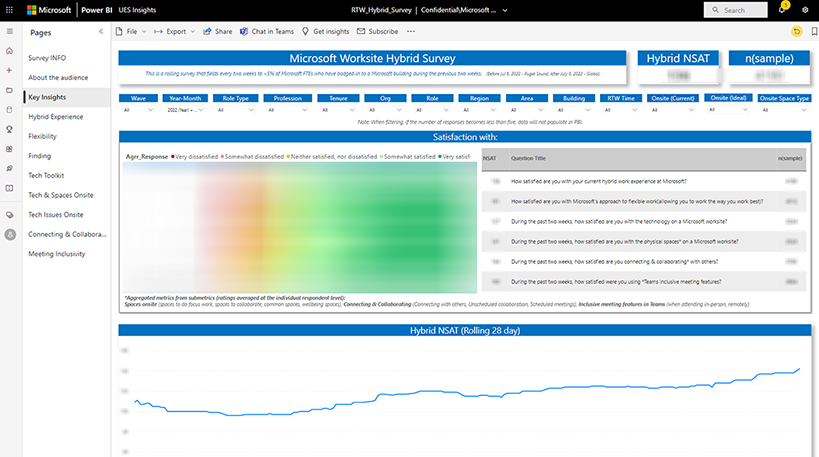Open the Region filter dropdown
The width and height of the screenshot is (819, 457).
[479, 110]
